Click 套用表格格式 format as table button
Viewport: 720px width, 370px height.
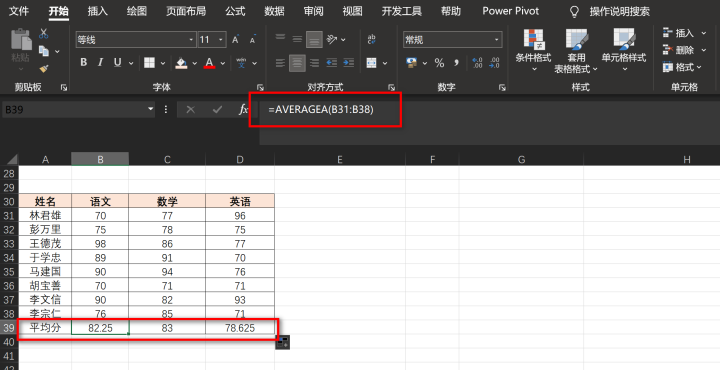(x=576, y=50)
